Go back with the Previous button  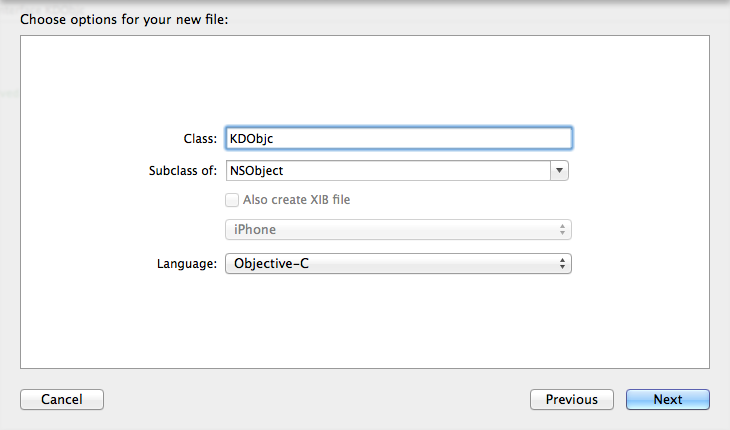pyautogui.click(x=571, y=400)
